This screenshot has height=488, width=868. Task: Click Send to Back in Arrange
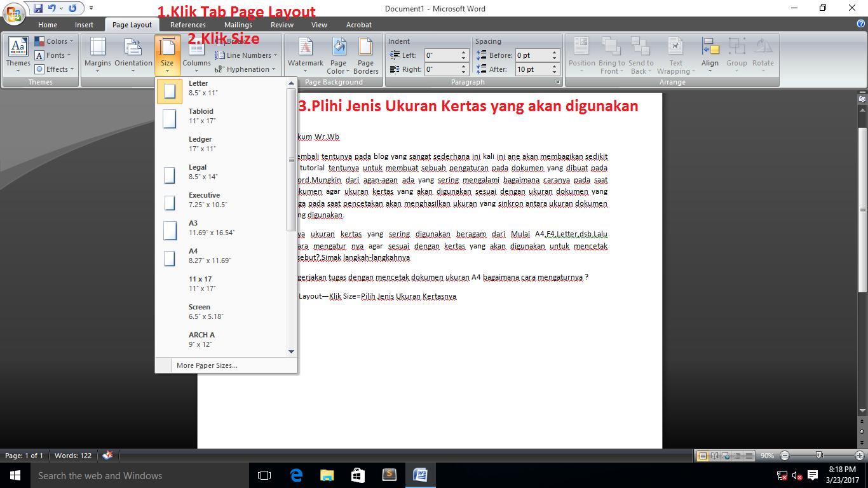[x=641, y=55]
